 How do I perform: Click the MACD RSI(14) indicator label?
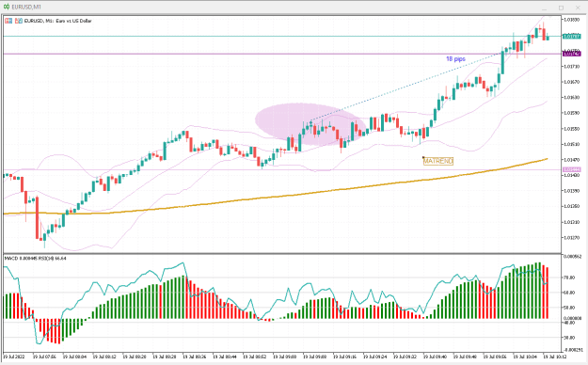pos(35,259)
